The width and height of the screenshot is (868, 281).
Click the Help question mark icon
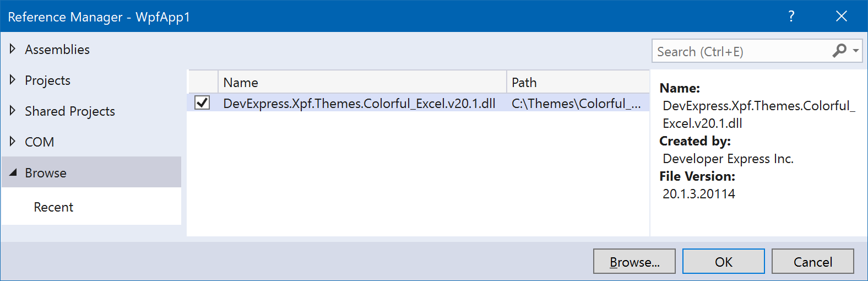(791, 17)
